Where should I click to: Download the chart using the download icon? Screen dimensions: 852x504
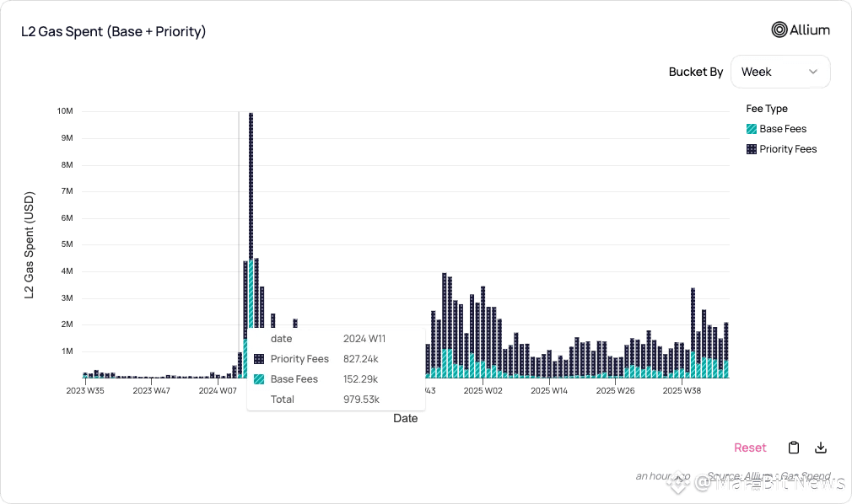click(x=821, y=448)
